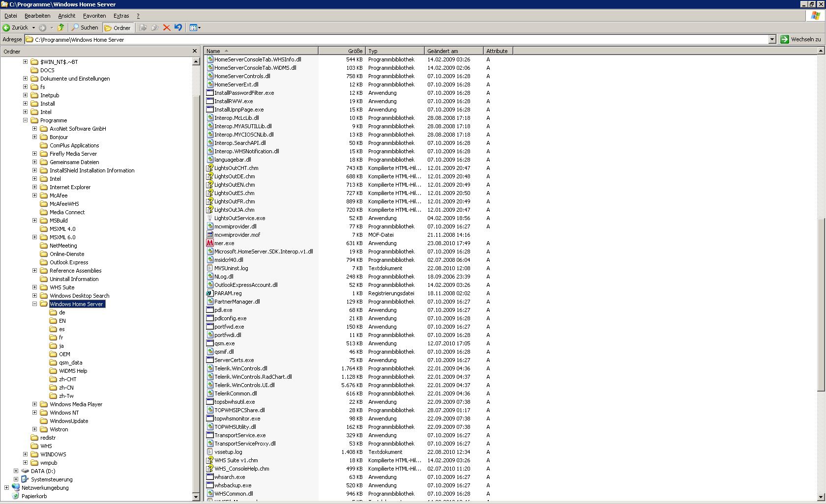Viewport: 826px width, 504px height.
Task: Expand the WINDOWS folder node
Action: click(26, 454)
